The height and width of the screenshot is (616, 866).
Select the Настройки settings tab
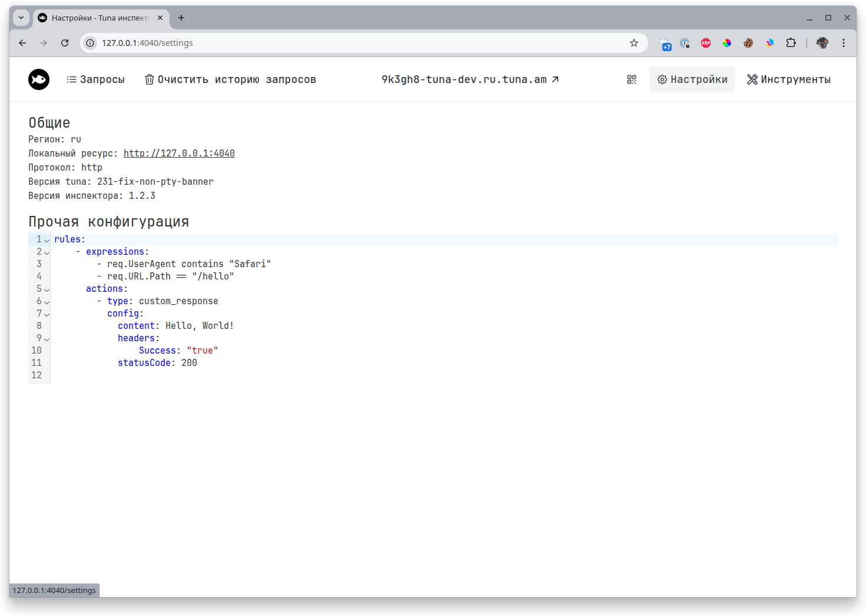pos(692,79)
